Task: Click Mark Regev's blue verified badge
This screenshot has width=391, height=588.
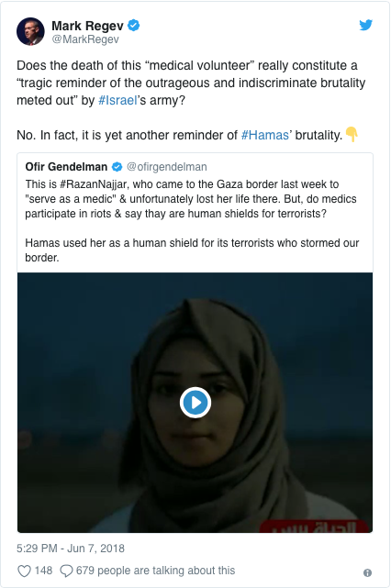Action: [x=134, y=26]
